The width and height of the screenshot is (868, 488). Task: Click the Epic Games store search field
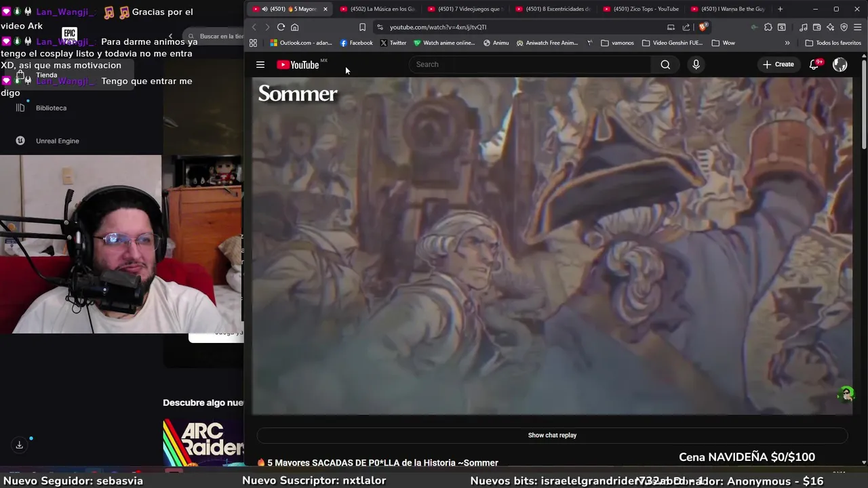pos(216,36)
